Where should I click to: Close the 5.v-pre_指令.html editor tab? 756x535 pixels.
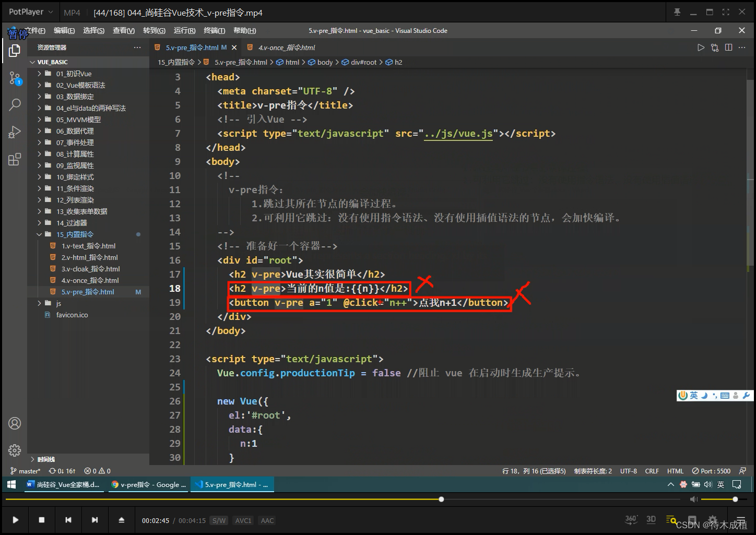click(x=234, y=47)
